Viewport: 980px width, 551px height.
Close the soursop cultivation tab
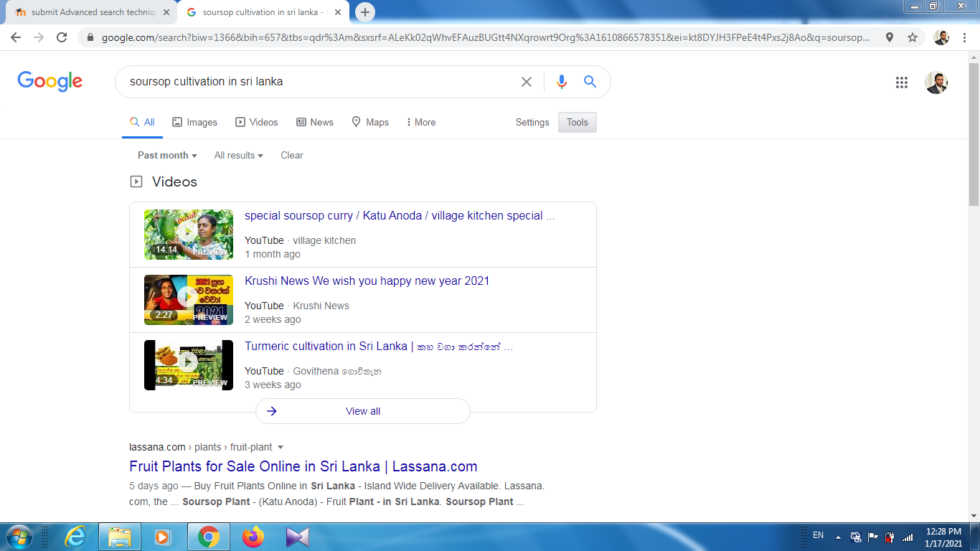point(338,12)
